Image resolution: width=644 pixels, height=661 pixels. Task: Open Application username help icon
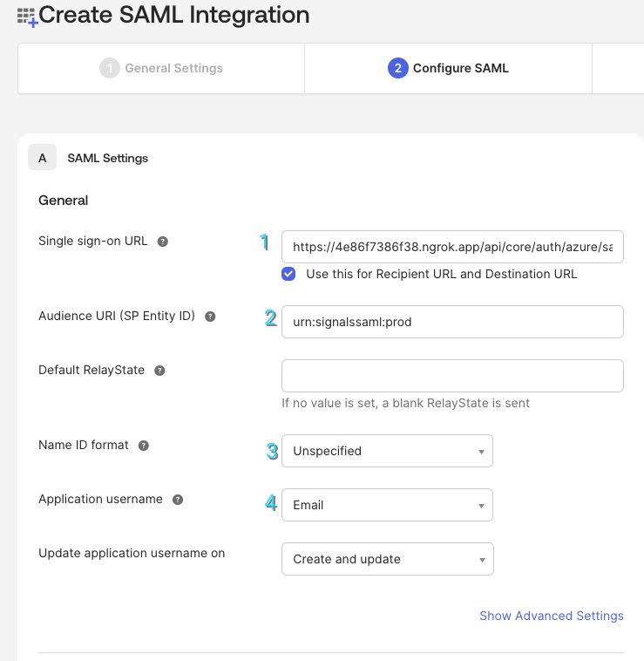[178, 500]
